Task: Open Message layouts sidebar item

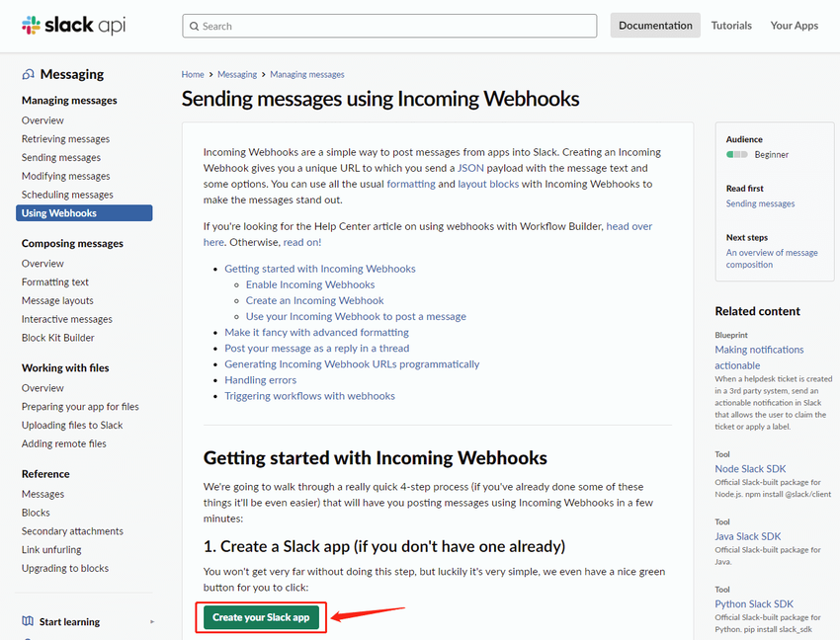Action: 57,301
